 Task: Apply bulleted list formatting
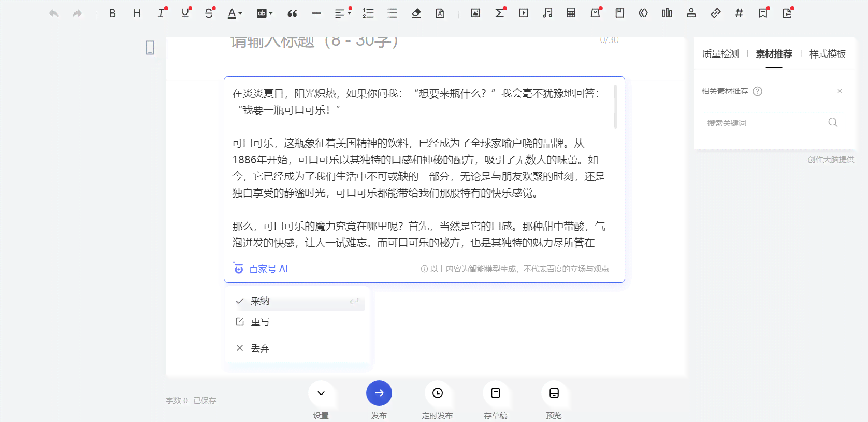coord(392,13)
